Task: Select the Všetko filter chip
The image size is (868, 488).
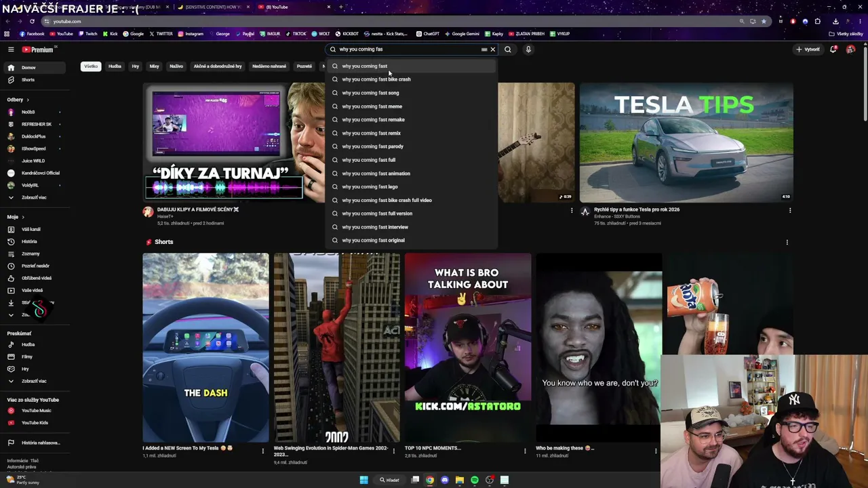Action: (91, 66)
